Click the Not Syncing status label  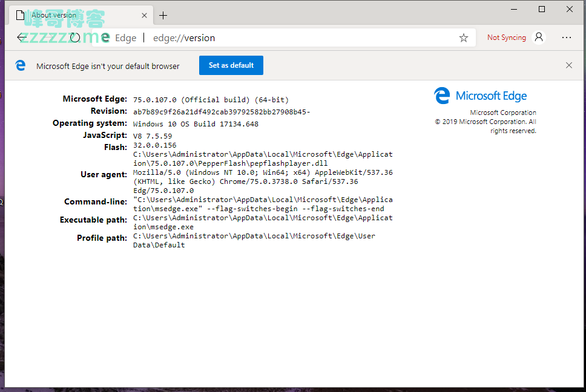[x=507, y=38]
